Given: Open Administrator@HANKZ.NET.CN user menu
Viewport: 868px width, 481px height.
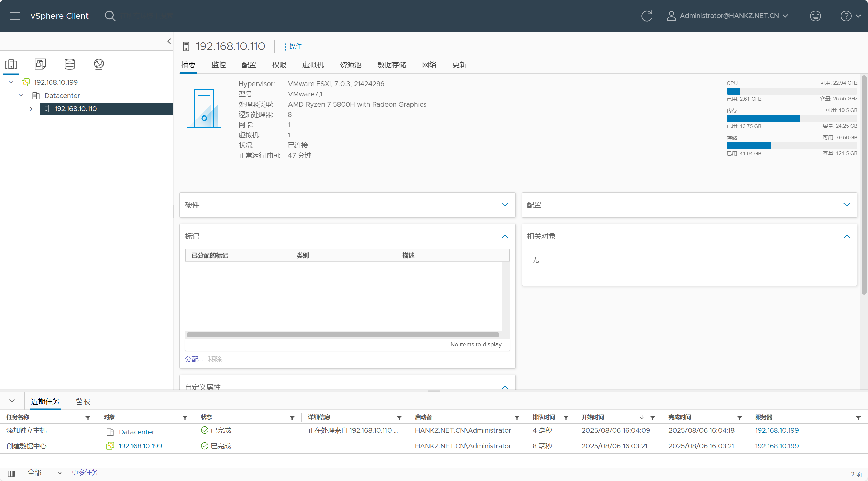Looking at the screenshot, I should [727, 16].
